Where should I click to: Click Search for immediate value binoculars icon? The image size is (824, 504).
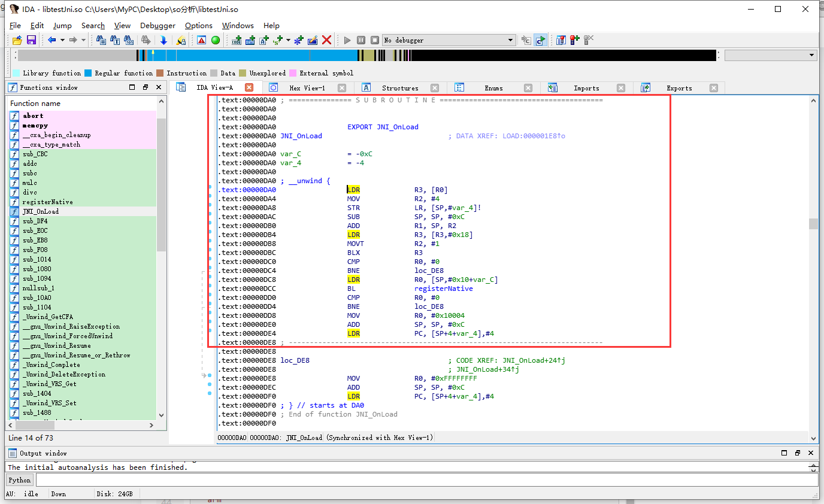(x=101, y=40)
